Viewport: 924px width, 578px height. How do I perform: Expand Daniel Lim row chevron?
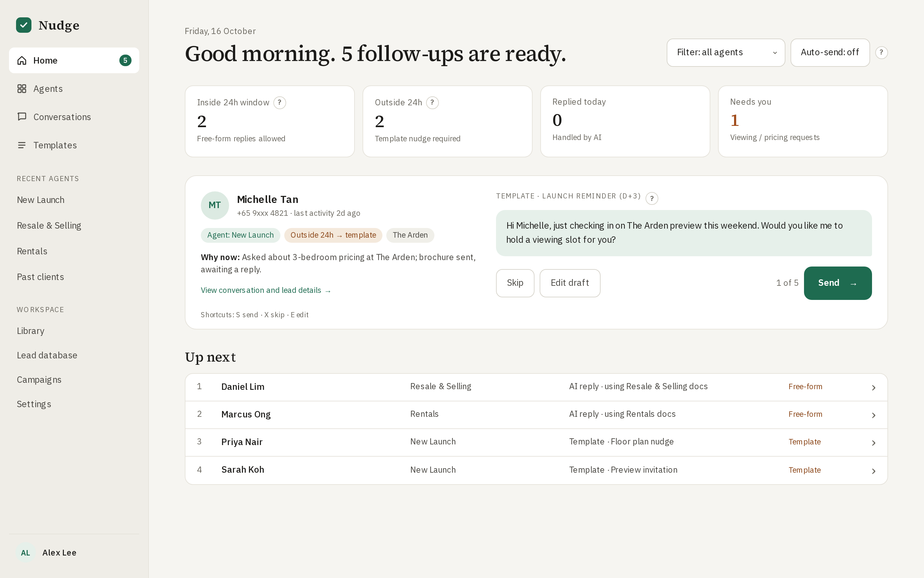click(x=874, y=388)
